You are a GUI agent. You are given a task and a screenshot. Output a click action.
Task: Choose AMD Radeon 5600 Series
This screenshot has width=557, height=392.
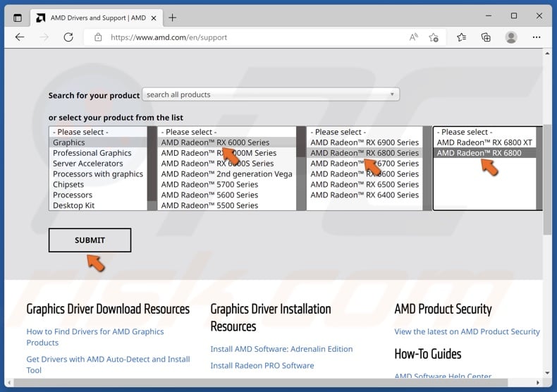[x=226, y=195]
